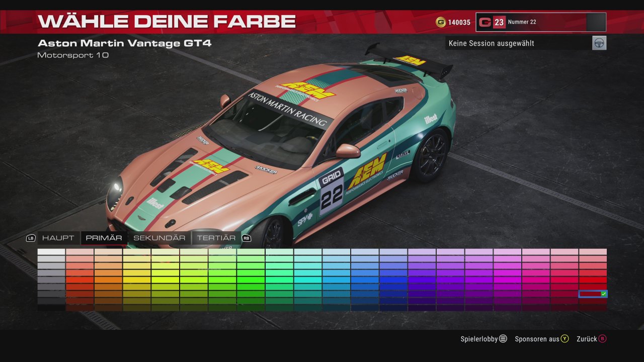
Task: Pick the palest pink swatch atop the last column
Action: pos(593,252)
